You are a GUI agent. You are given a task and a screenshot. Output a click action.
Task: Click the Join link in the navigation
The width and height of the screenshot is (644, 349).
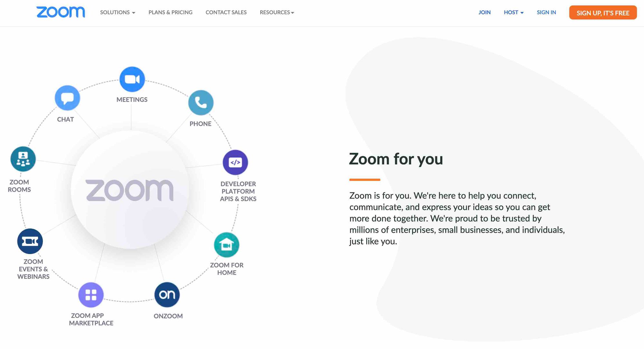484,12
